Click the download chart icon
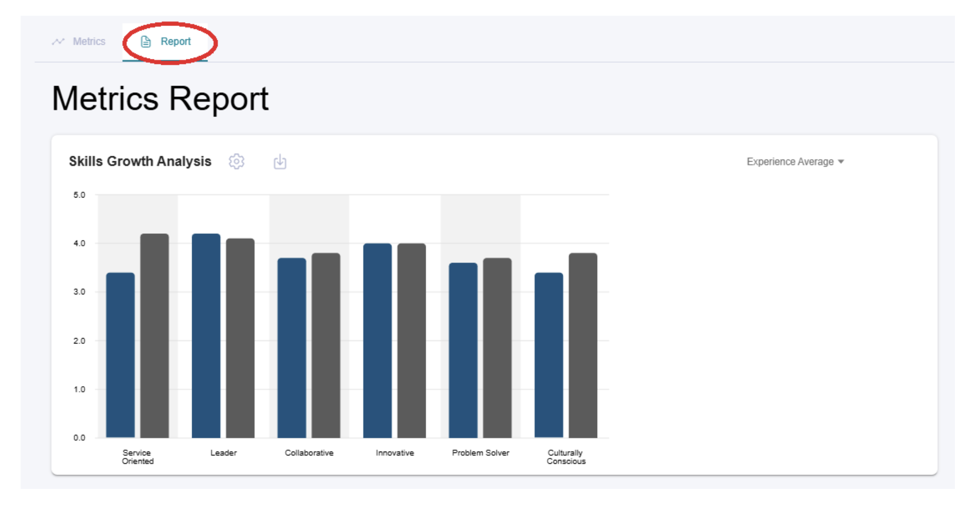Screen dimensions: 980x511 point(280,162)
